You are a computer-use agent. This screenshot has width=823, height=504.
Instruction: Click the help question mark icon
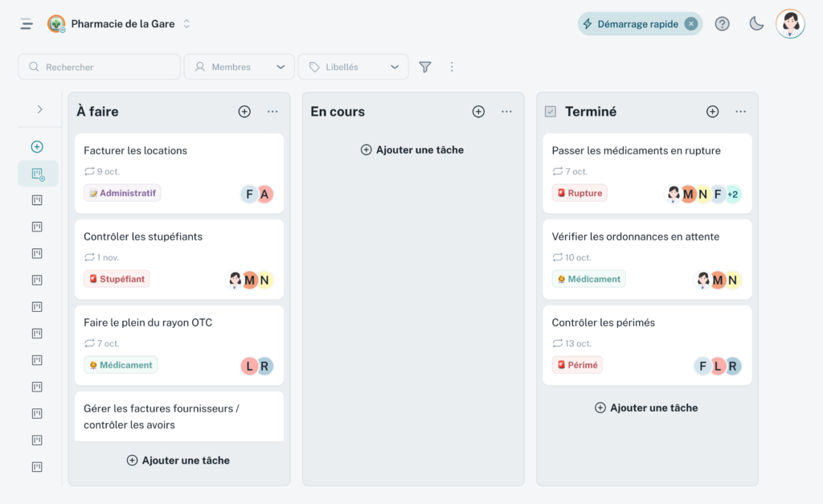722,24
